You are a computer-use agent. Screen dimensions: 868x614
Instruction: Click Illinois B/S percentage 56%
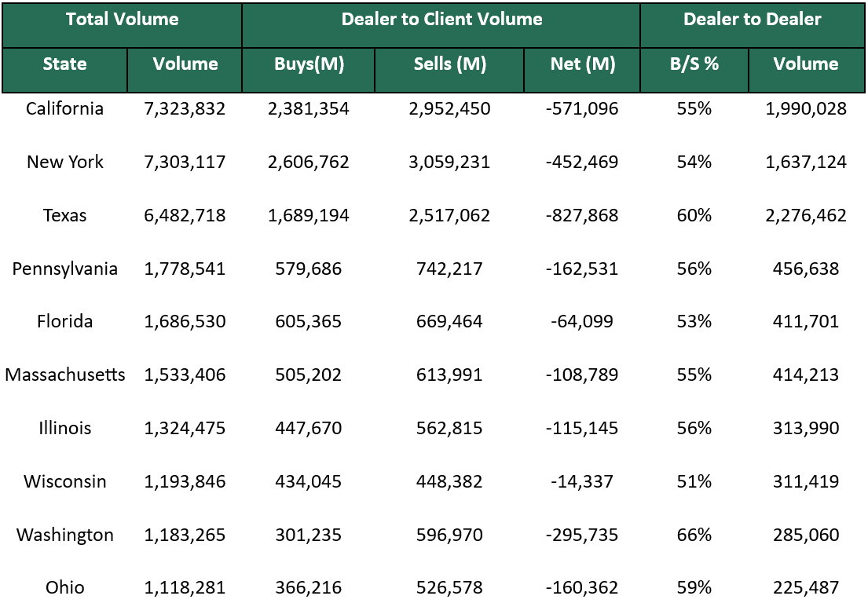coord(694,429)
